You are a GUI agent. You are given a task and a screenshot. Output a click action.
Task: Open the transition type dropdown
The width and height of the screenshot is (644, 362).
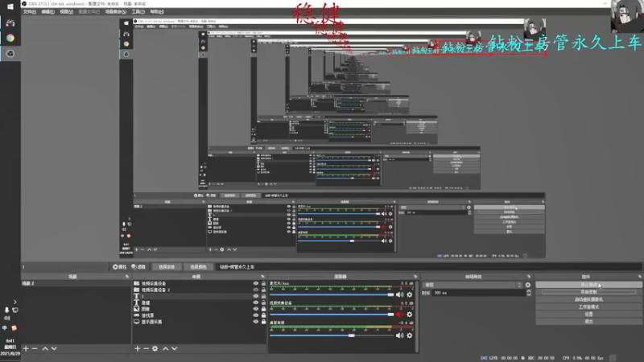click(473, 285)
